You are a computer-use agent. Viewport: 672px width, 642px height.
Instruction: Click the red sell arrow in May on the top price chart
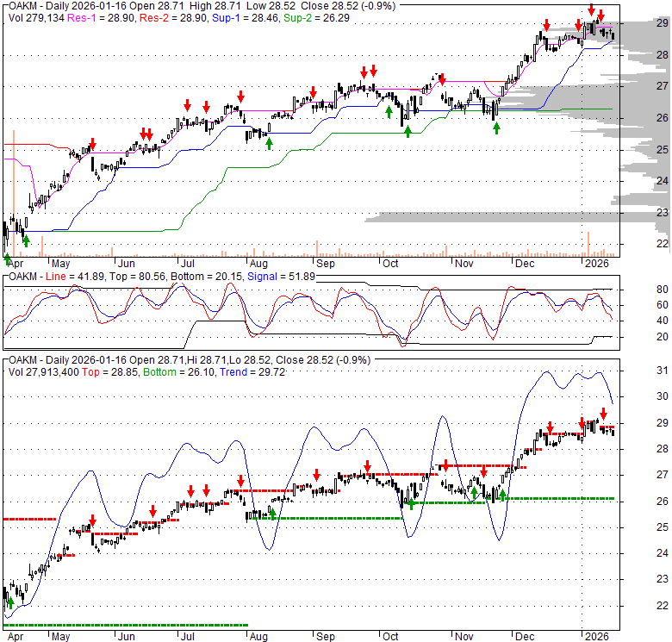click(92, 144)
